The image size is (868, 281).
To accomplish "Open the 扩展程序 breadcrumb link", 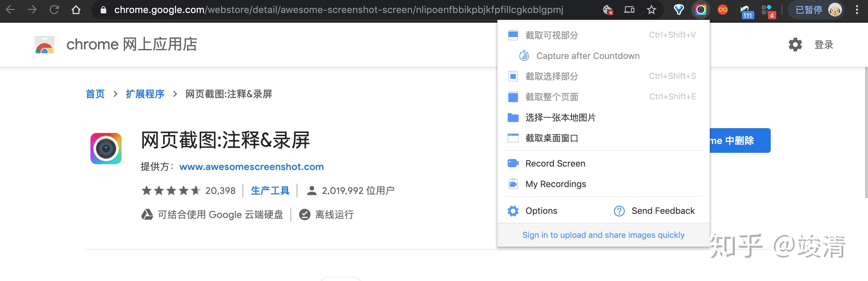I will pyautogui.click(x=145, y=94).
